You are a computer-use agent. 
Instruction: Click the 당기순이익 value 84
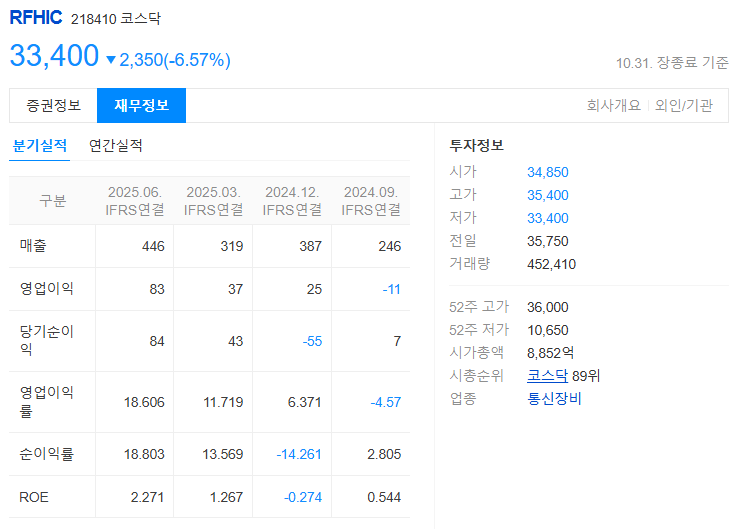[x=157, y=341]
